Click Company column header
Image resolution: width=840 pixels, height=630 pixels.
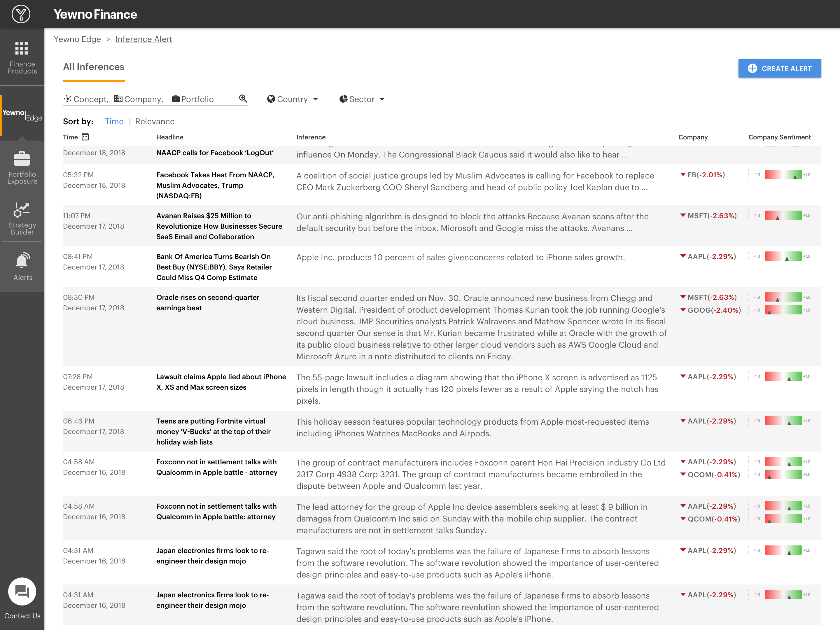pyautogui.click(x=693, y=137)
